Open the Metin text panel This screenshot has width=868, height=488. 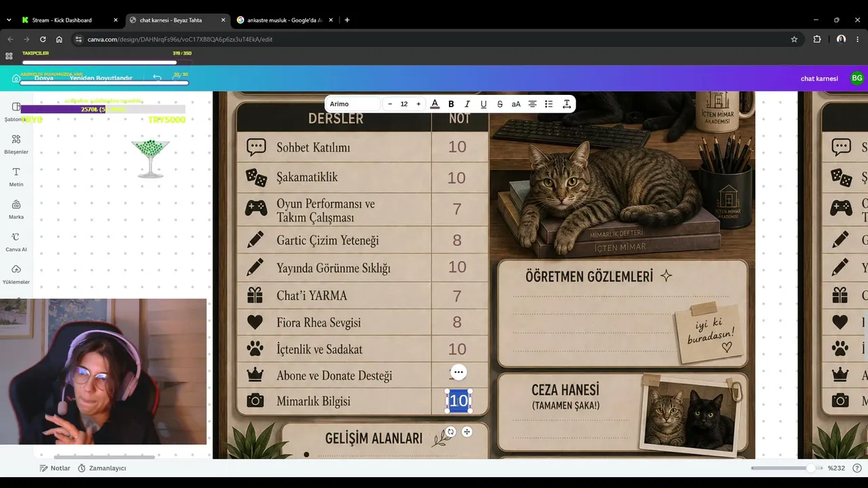coord(16,176)
